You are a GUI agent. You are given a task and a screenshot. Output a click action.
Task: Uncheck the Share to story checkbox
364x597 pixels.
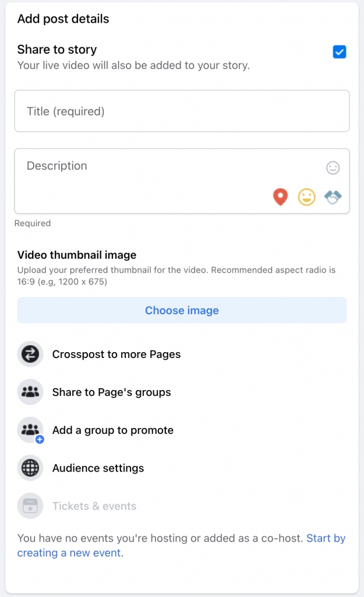tap(339, 52)
